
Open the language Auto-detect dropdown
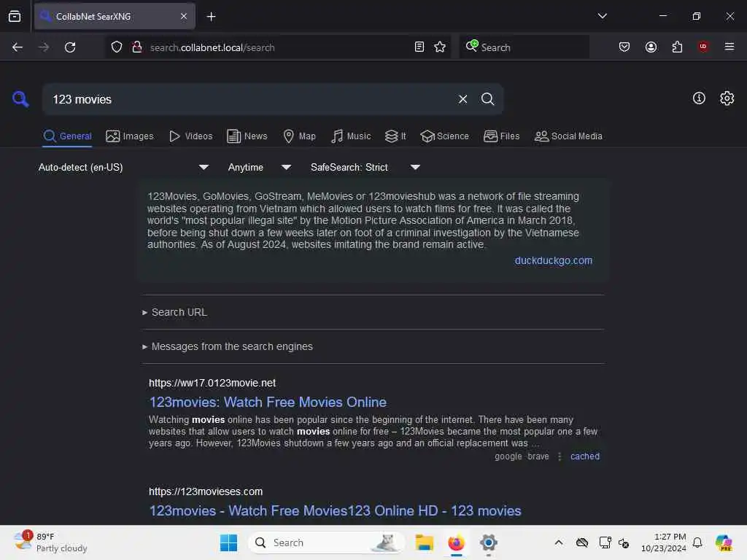pyautogui.click(x=123, y=167)
